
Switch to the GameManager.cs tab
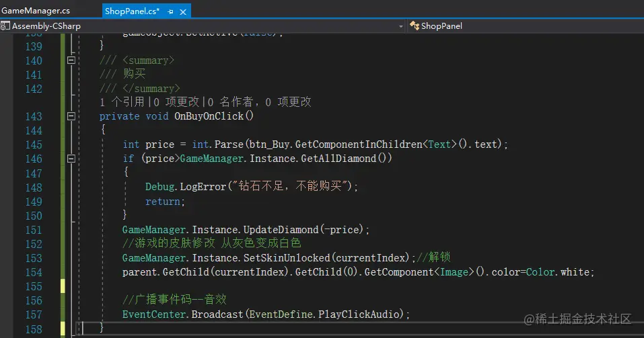click(35, 11)
